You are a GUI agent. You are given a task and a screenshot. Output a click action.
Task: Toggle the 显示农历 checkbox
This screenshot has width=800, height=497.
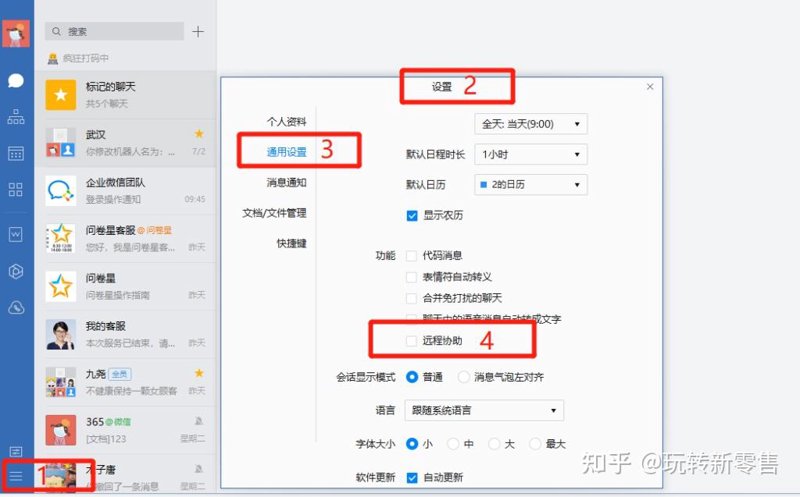[x=412, y=216]
